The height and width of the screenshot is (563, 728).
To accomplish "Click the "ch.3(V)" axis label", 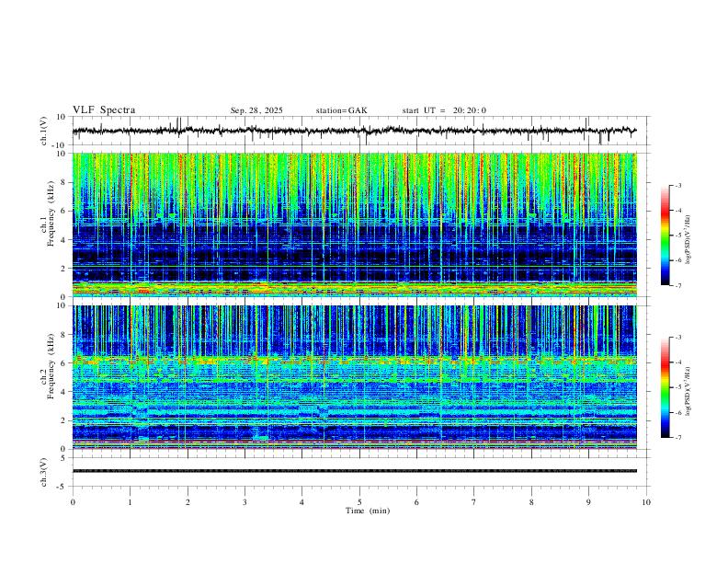I will 44,473.
